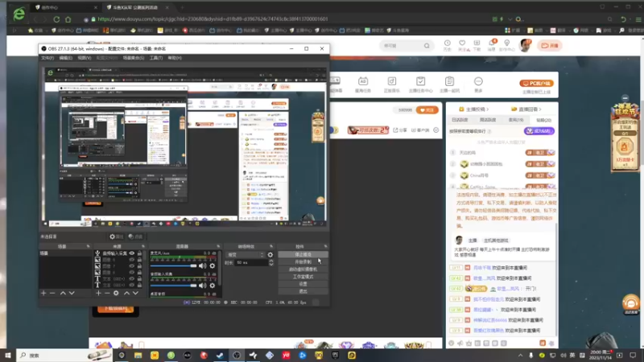Remove the selected source in OBS

point(107,293)
